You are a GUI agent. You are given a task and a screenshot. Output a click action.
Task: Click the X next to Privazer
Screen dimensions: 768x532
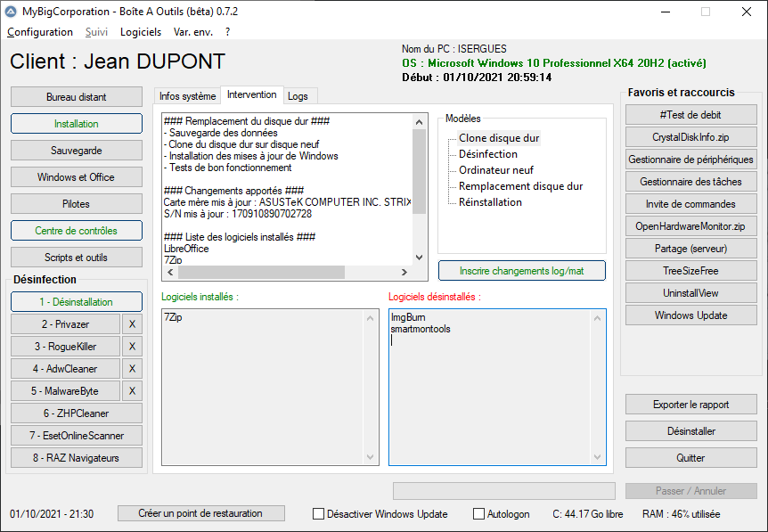[x=132, y=323]
